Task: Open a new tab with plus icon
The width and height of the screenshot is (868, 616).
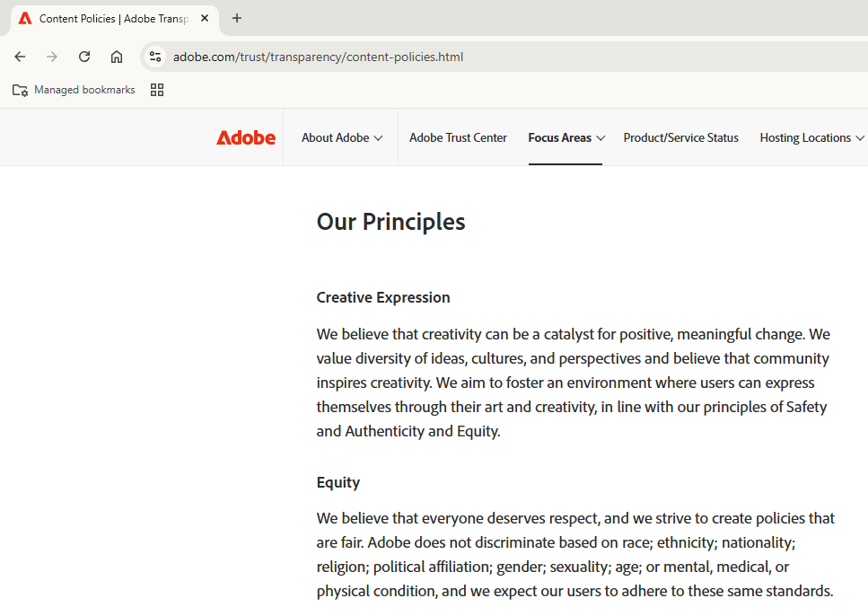Action: [237, 18]
